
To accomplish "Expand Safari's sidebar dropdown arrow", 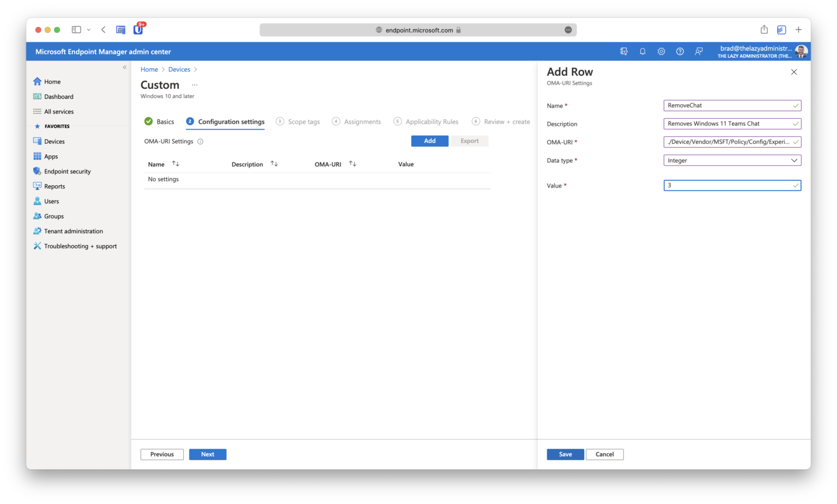I will point(89,30).
